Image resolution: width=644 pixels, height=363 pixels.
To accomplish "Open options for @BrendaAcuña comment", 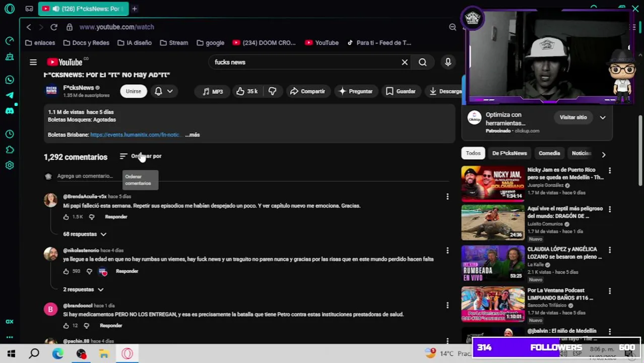I will pos(447,197).
